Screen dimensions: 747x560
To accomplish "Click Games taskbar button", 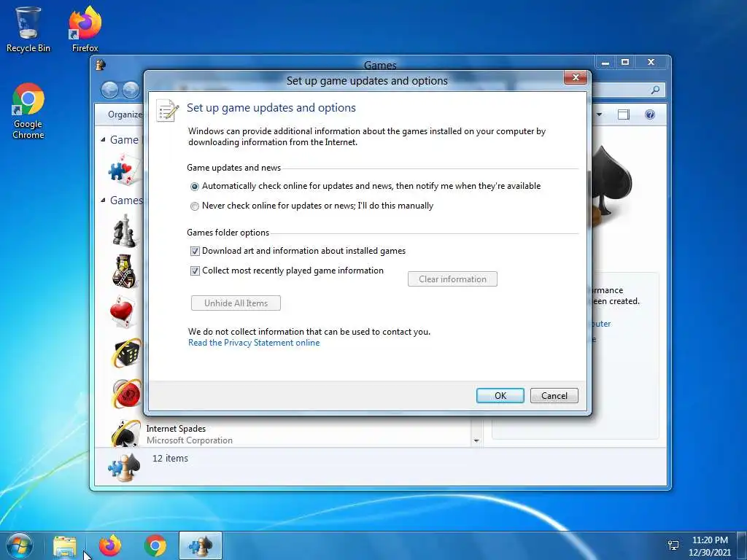I will click(x=201, y=545).
